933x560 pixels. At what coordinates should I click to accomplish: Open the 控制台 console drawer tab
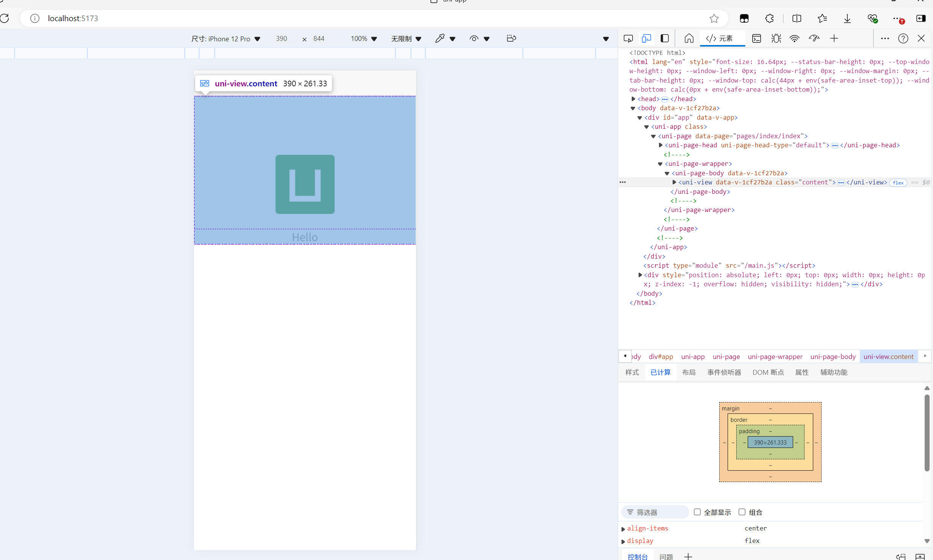(x=638, y=556)
